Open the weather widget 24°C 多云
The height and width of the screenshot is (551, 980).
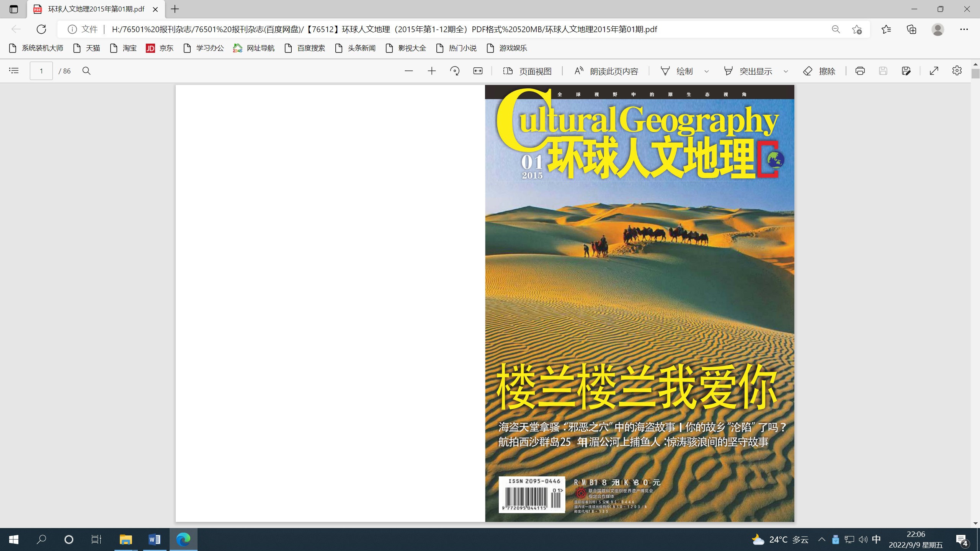point(780,540)
